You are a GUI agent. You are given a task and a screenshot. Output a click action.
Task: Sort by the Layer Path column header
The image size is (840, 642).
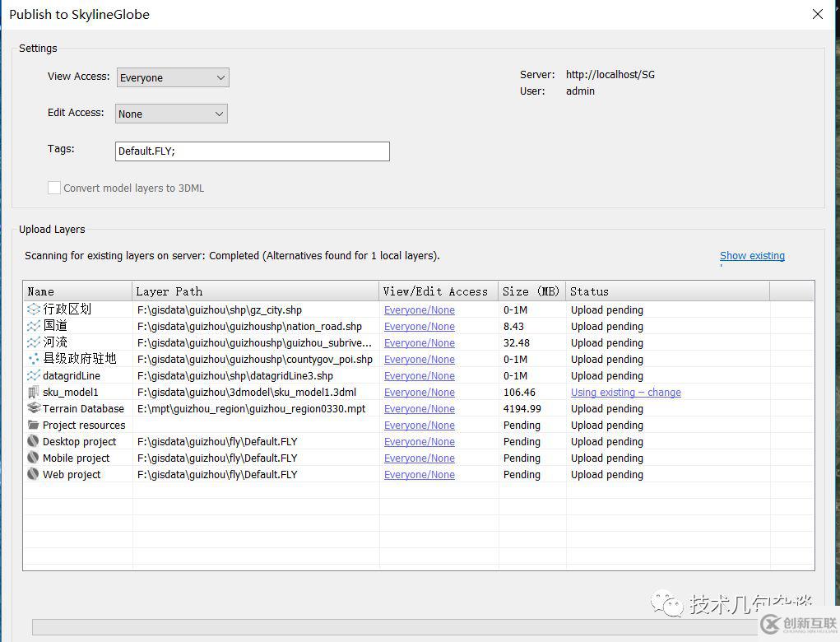click(x=256, y=291)
